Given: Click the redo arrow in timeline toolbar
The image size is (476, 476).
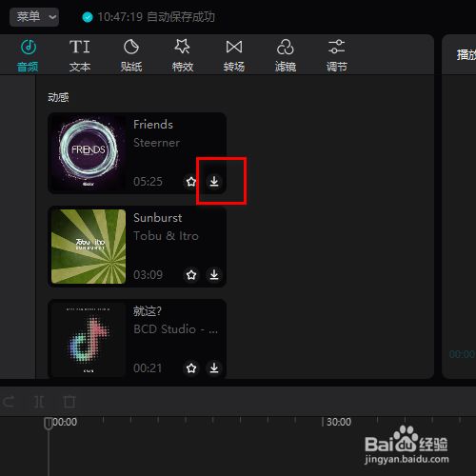Looking at the screenshot, I should click(x=9, y=402).
